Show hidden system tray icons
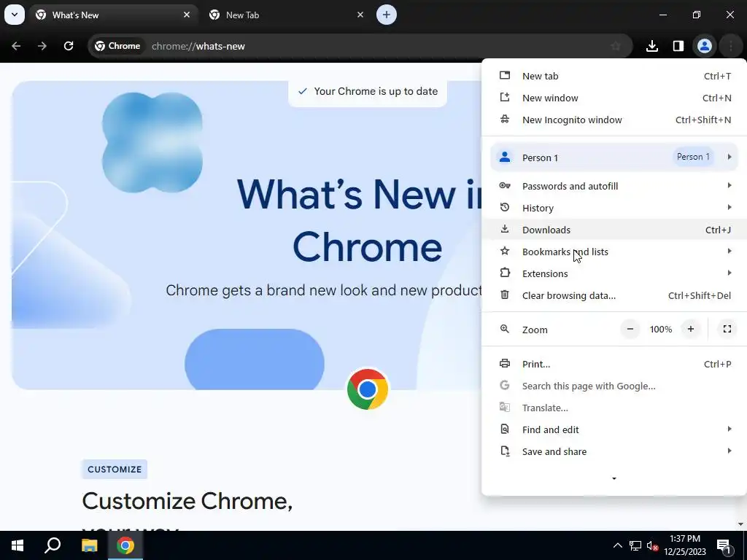This screenshot has width=747, height=560. 617,545
